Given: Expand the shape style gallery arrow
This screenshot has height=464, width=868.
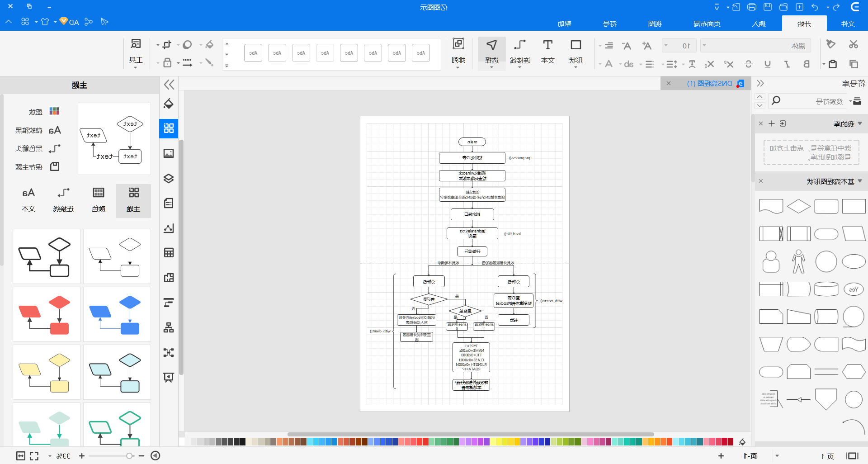Looking at the screenshot, I should coord(226,66).
